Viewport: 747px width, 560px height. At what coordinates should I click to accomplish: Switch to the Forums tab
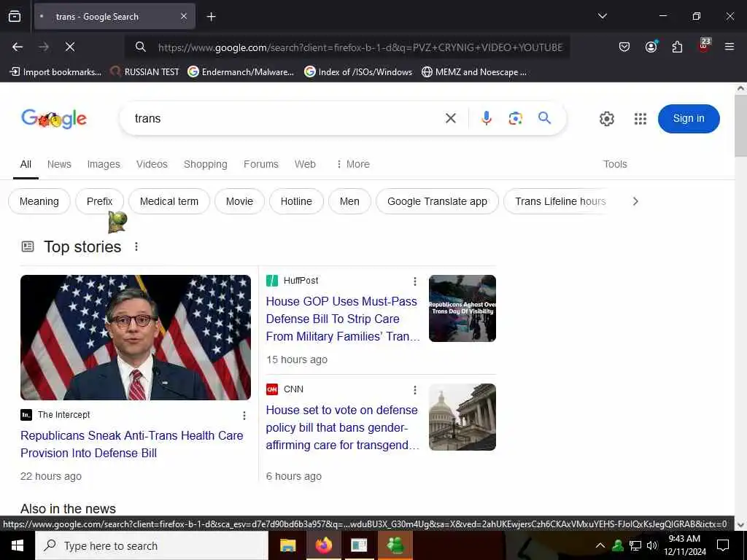(x=261, y=164)
